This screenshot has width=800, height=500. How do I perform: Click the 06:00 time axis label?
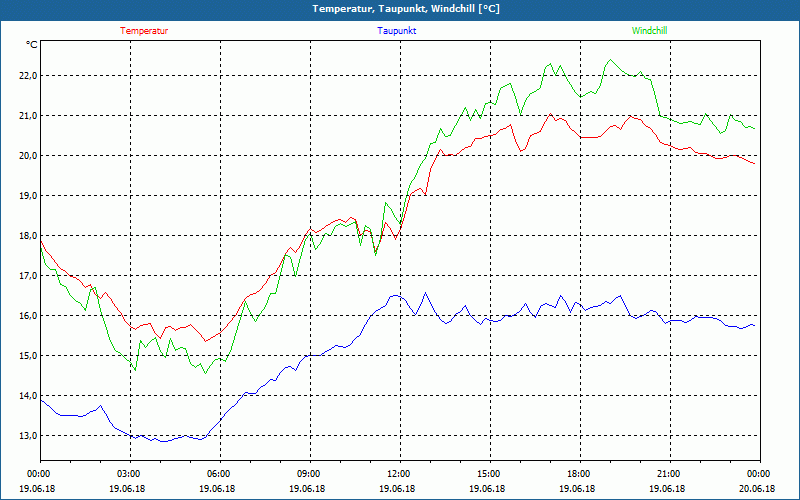[x=220, y=474]
